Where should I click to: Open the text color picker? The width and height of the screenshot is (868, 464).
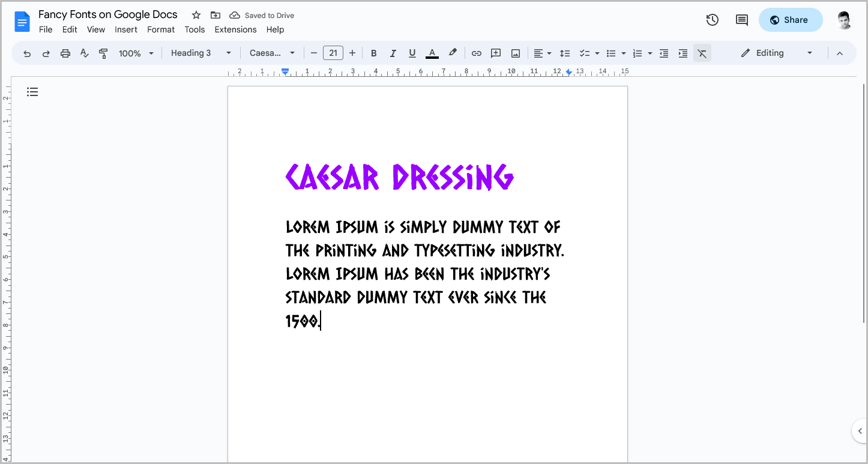point(432,53)
